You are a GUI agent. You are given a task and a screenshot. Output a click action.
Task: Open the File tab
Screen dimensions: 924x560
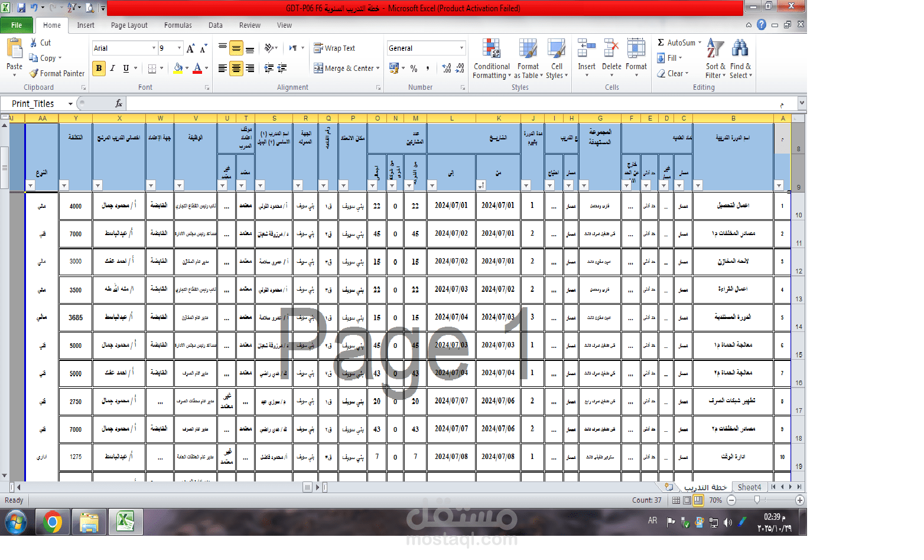pyautogui.click(x=17, y=25)
